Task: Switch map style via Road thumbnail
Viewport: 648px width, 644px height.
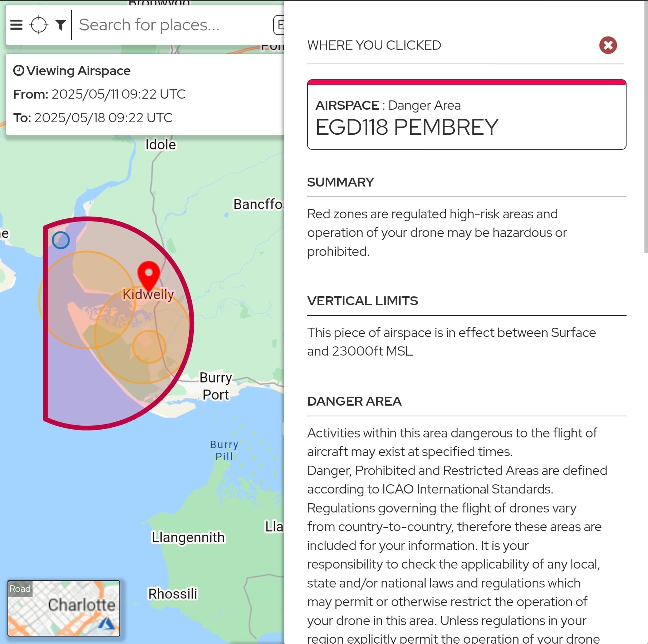Action: (64, 608)
